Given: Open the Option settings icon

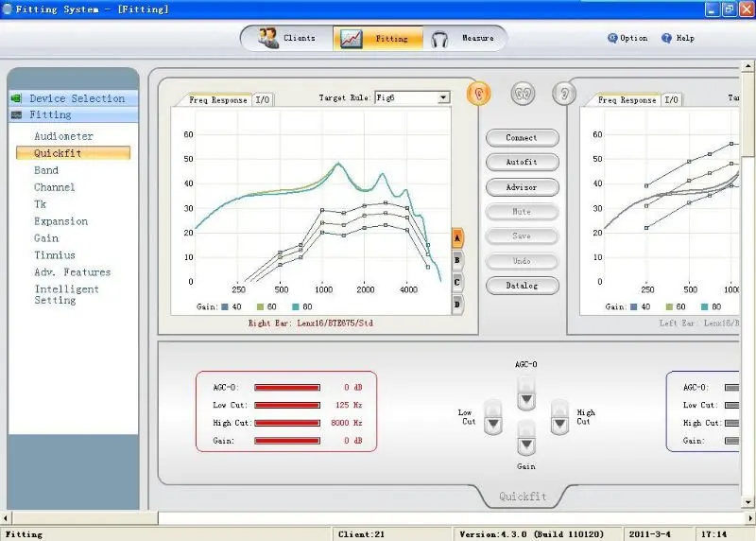Looking at the screenshot, I should click(612, 38).
